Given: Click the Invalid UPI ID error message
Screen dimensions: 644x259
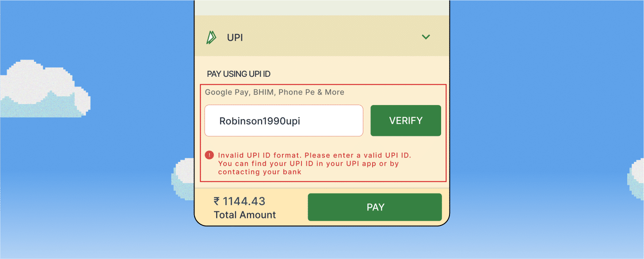Looking at the screenshot, I should pos(315,163).
